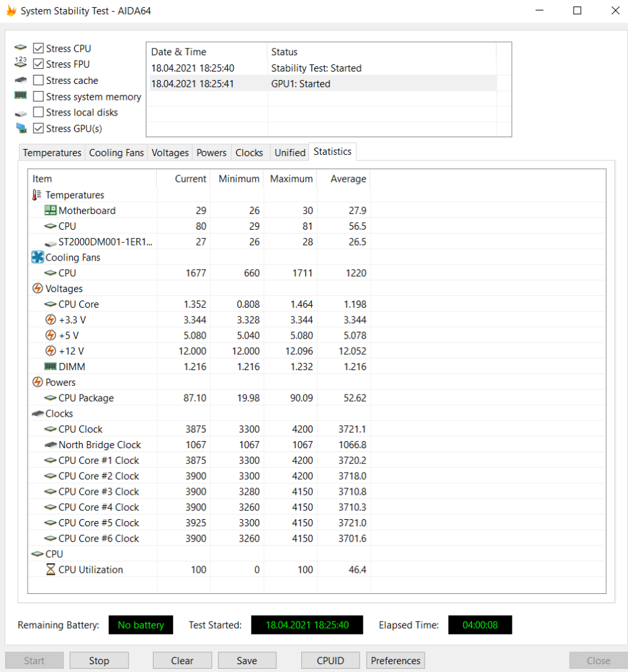Select the Statistics tab

332,152
